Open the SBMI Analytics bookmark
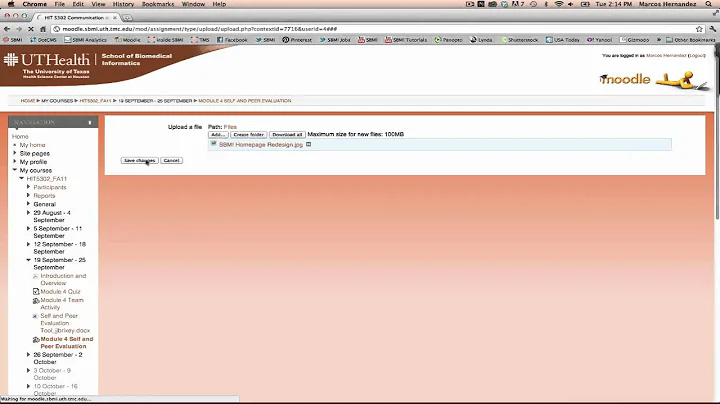Screen dimensions: 720x404 click(x=85, y=40)
